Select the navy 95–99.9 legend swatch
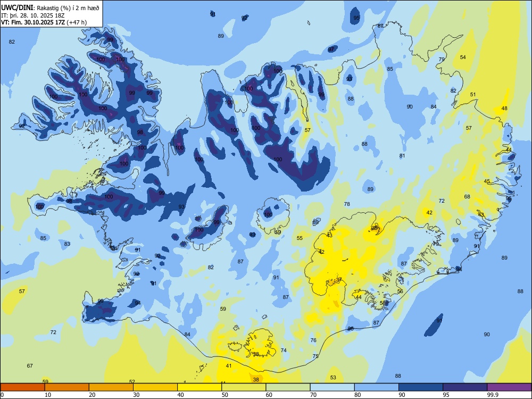The height and width of the screenshot is (399, 532). (x=465, y=387)
